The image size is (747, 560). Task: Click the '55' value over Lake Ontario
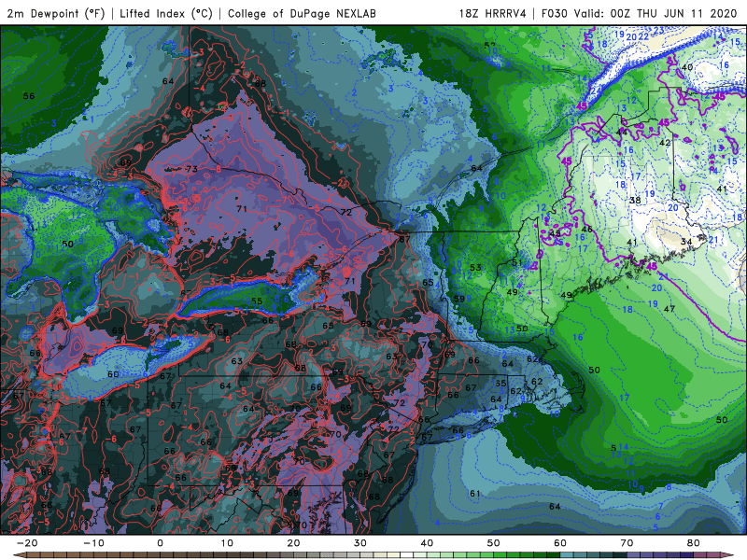click(257, 301)
